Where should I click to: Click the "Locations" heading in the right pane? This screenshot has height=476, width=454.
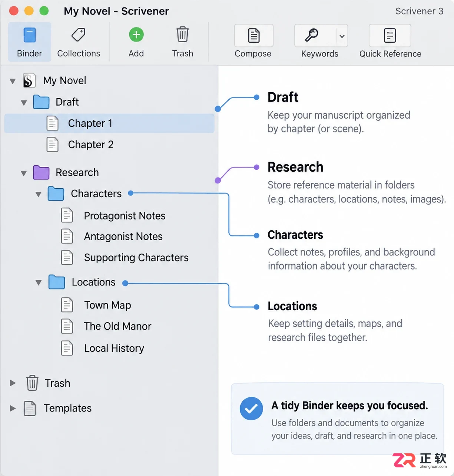(x=292, y=306)
